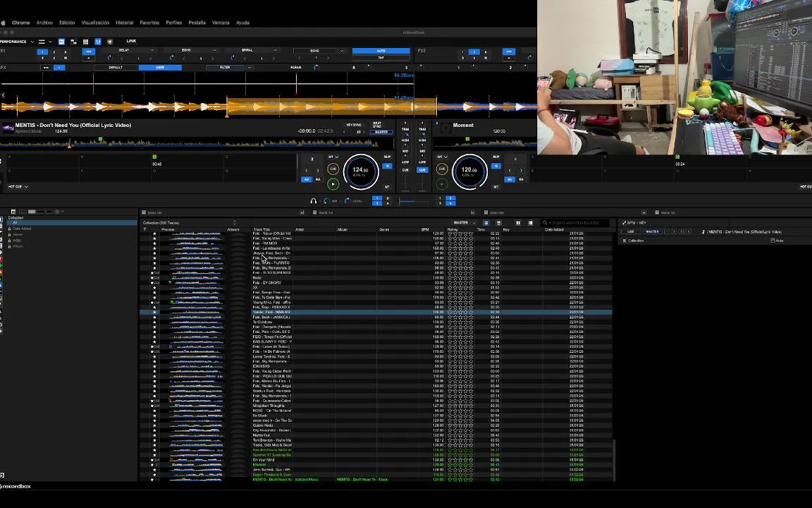This screenshot has width=812, height=508.
Task: Click the track filter funnel icon
Action: pyautogui.click(x=144, y=229)
